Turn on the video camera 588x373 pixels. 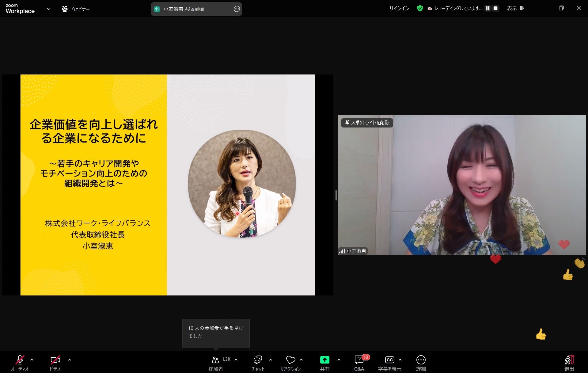55,360
